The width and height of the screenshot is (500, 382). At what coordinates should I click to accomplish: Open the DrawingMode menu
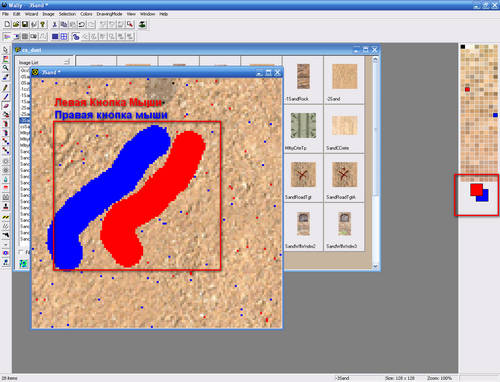109,14
